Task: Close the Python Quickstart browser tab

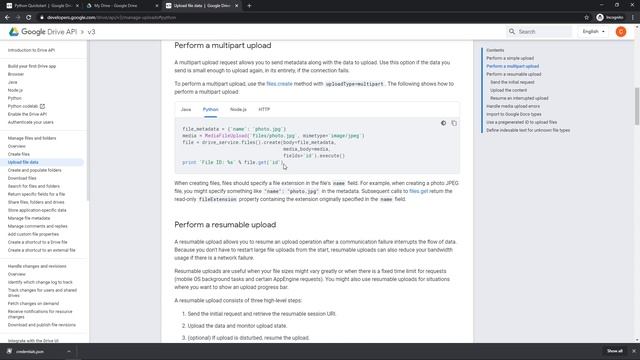Action: click(77, 6)
